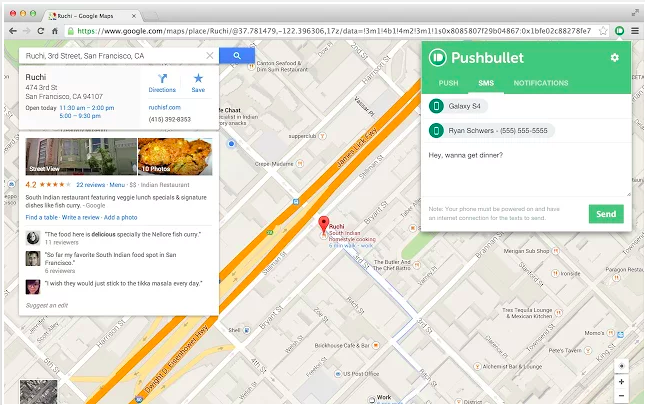The image size is (645, 405).
Task: Click Add a photo link
Action: point(121,218)
